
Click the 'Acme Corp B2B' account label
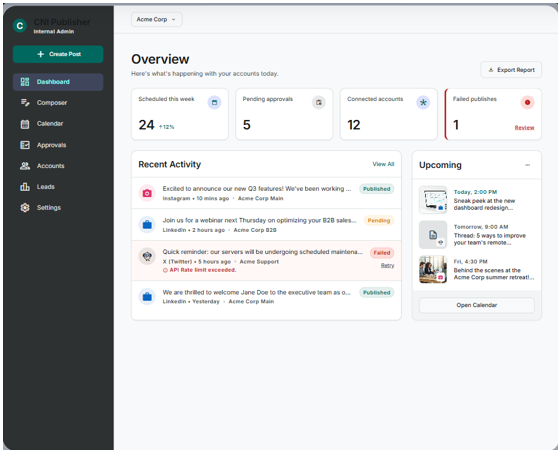255,230
